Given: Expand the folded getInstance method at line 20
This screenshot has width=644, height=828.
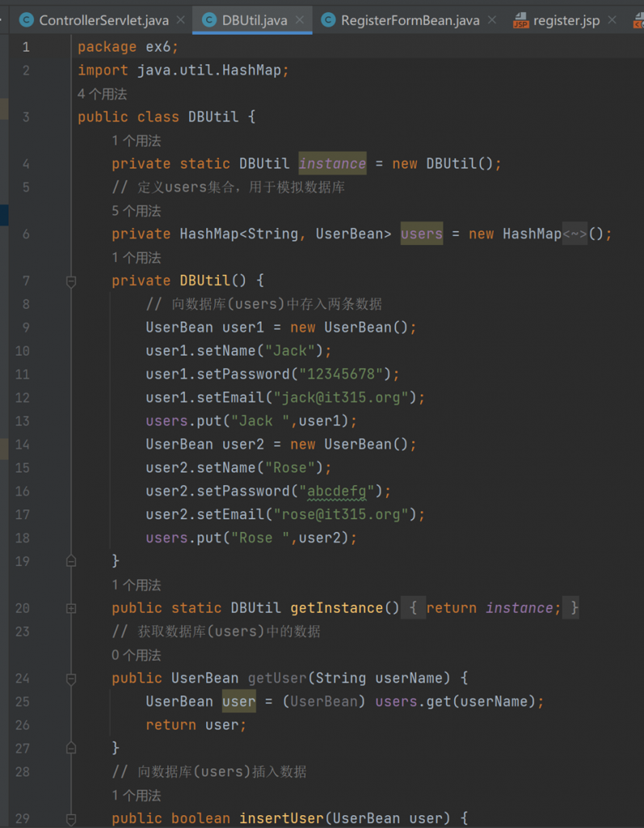Looking at the screenshot, I should pos(71,608).
